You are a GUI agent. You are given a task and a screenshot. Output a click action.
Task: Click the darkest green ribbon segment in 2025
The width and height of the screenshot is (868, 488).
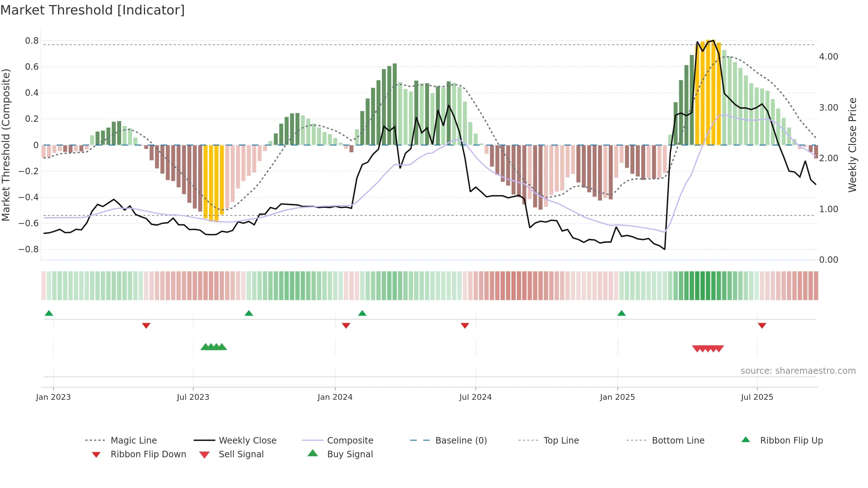[703, 286]
